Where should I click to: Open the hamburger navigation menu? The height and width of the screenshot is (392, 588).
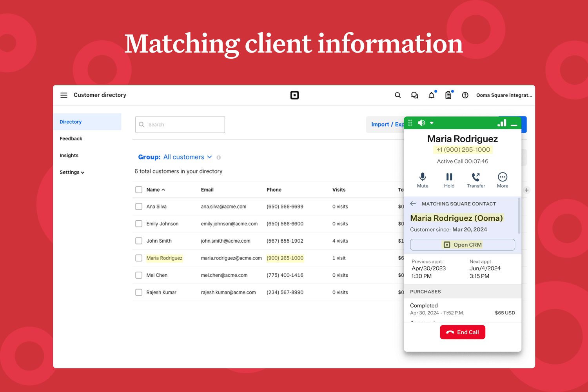tap(64, 95)
